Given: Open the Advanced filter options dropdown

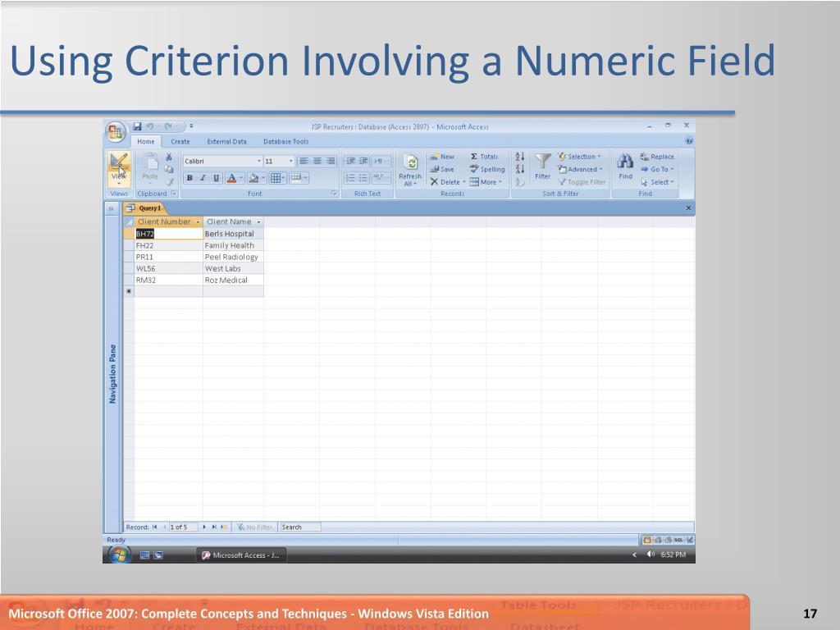Looking at the screenshot, I should pos(580,169).
